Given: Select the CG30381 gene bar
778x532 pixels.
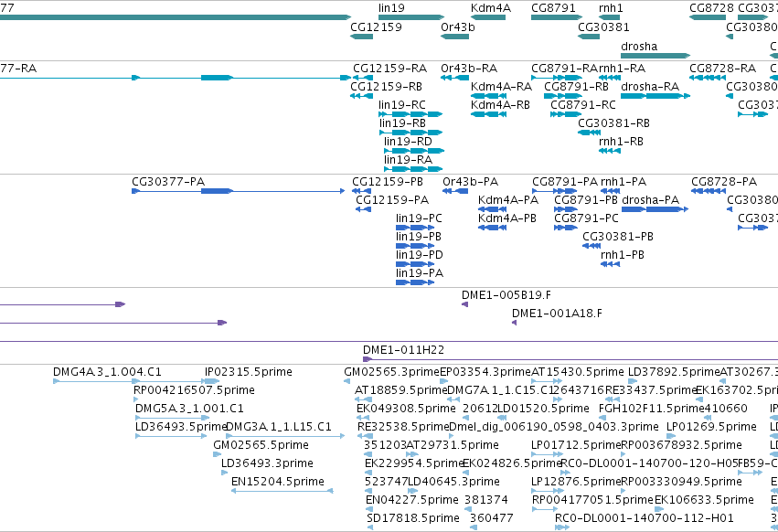Looking at the screenshot, I should click(x=589, y=37).
